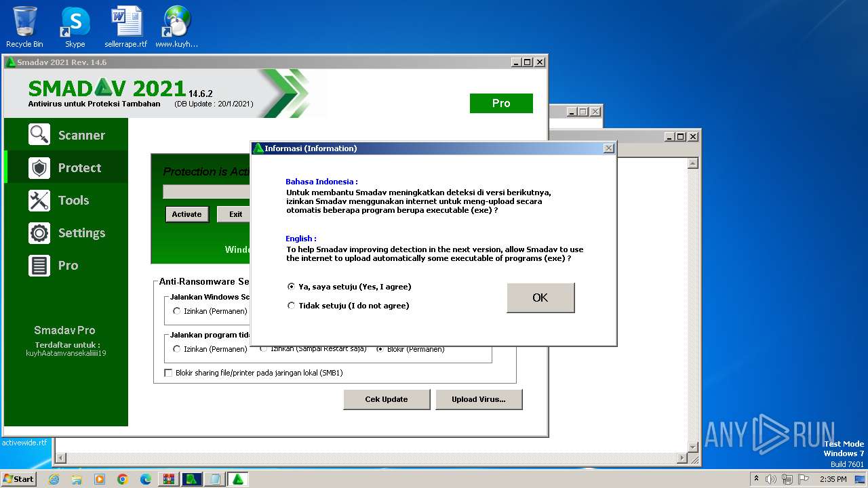Click the Smadav logo icon in main titlebar
Screen dimensions: 868x488
[11, 62]
